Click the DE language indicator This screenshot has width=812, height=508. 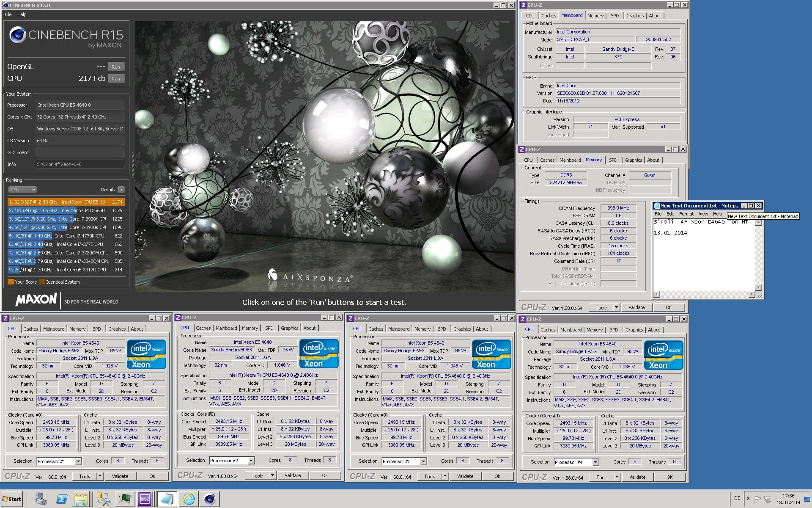coord(737,498)
